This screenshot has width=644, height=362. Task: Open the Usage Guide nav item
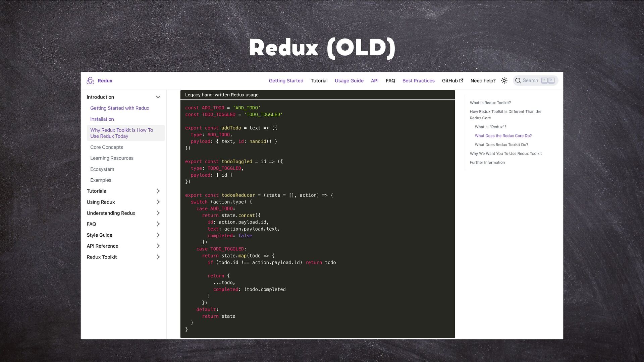[349, 81]
